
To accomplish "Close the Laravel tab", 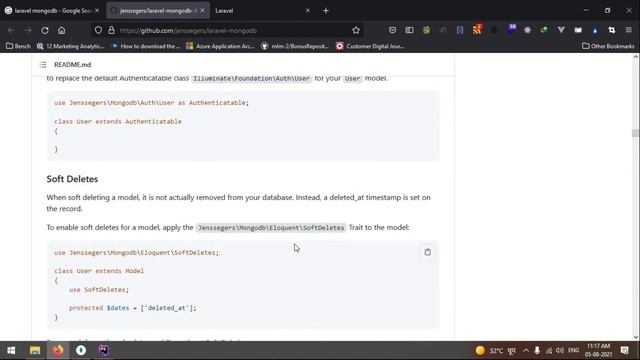I will pyautogui.click(x=308, y=11).
